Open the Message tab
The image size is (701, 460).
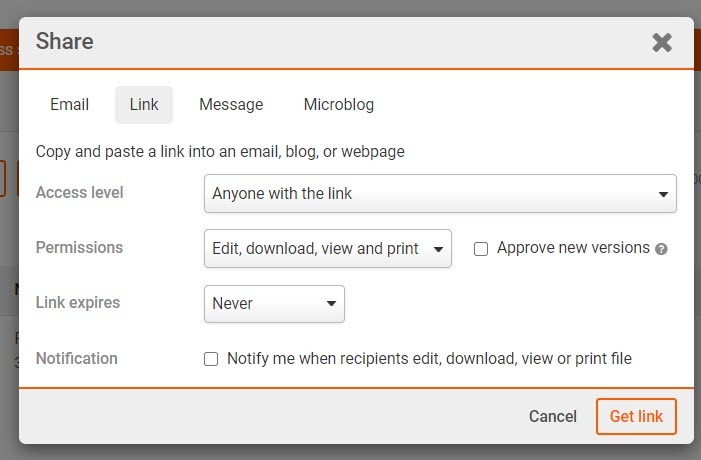pos(231,105)
